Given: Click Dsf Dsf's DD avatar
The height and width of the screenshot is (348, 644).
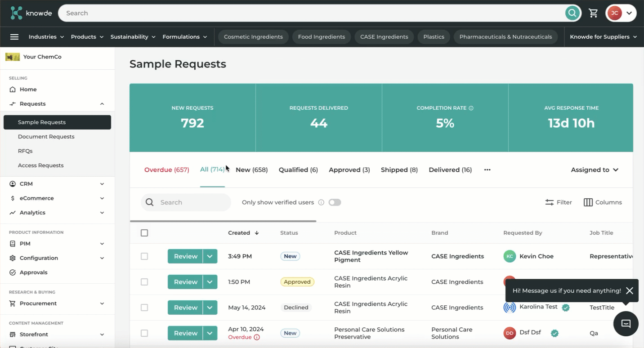Looking at the screenshot, I should pos(510,333).
